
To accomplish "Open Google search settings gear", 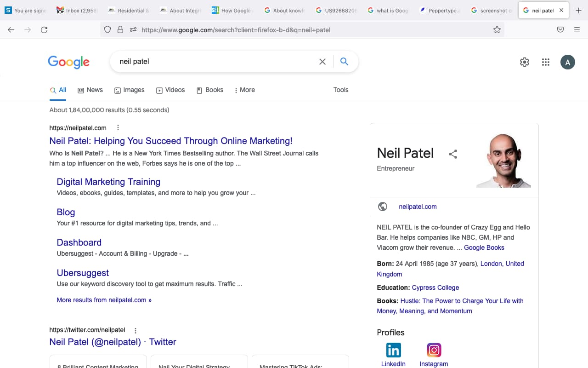I will tap(525, 62).
